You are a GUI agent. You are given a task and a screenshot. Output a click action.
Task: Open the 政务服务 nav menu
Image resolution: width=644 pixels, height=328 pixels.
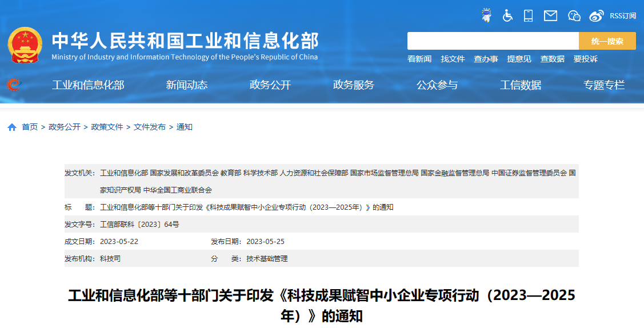point(354,85)
